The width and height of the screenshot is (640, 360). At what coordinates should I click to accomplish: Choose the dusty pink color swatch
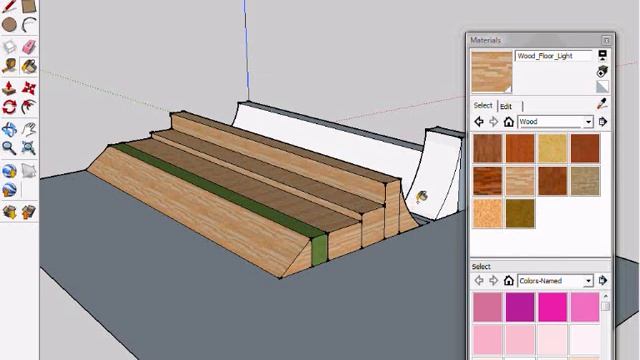pos(487,307)
